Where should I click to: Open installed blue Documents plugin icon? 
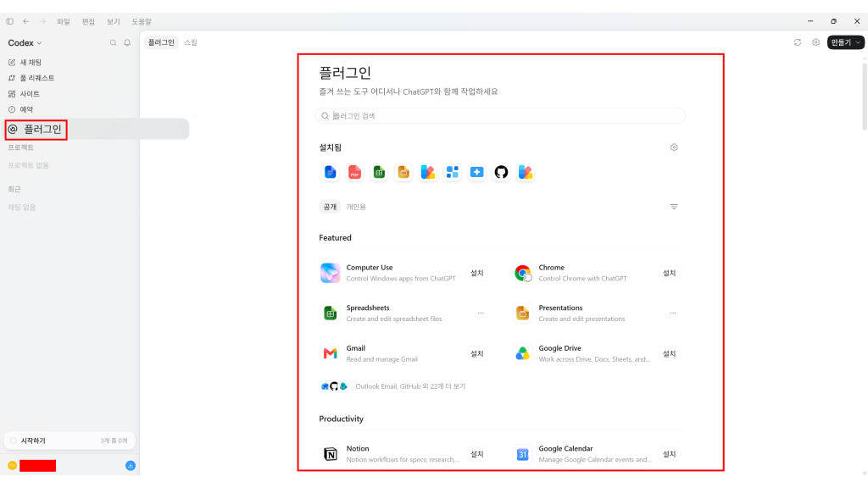330,172
